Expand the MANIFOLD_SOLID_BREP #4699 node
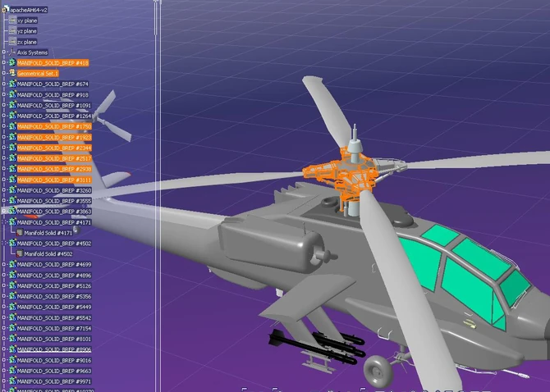The height and width of the screenshot is (392, 550). 4,265
